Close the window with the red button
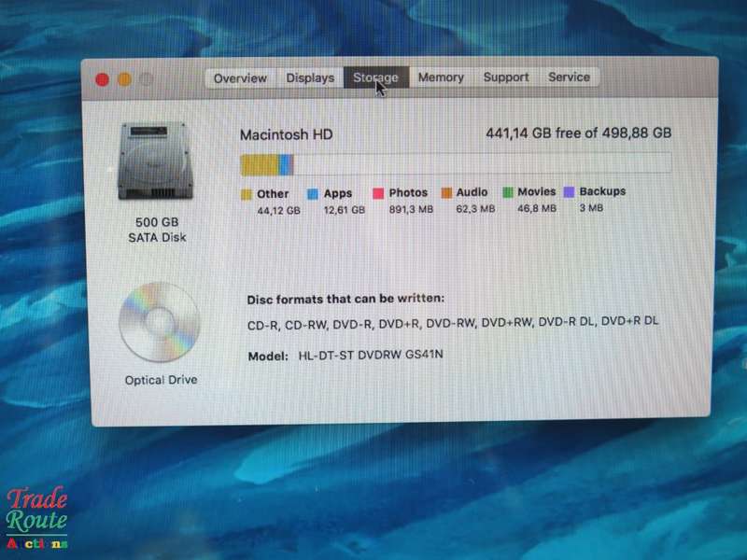 [102, 79]
